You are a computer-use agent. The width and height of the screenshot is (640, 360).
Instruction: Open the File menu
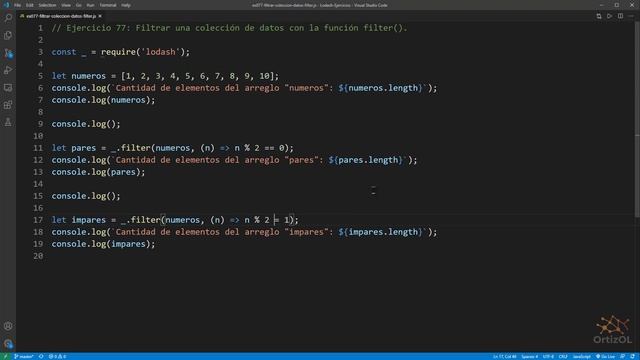(x=18, y=5)
